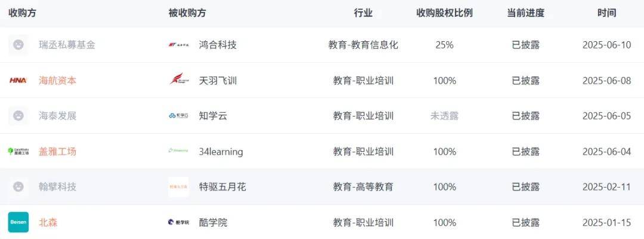Click placeholder avatar beside 海泰发展
This screenshot has height=239, width=644.
coord(18,115)
